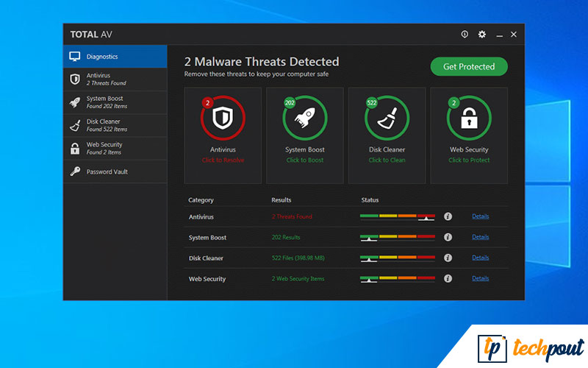Open settings via the gear icon

click(482, 35)
